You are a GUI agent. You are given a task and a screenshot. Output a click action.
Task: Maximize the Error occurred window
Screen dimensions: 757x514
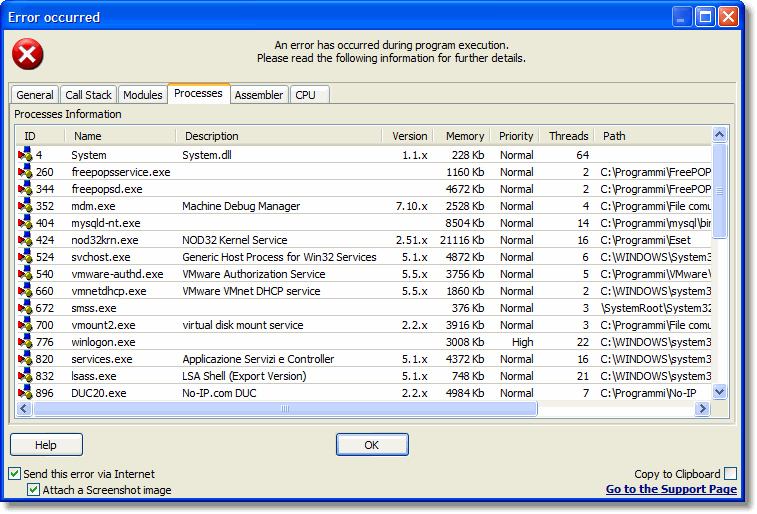tap(705, 17)
